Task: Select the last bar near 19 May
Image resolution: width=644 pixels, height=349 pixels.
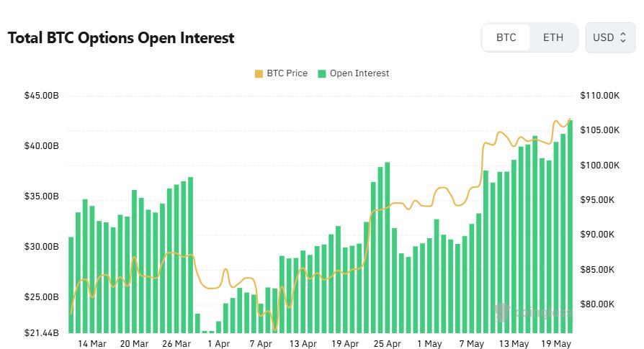Action: click(x=570, y=227)
